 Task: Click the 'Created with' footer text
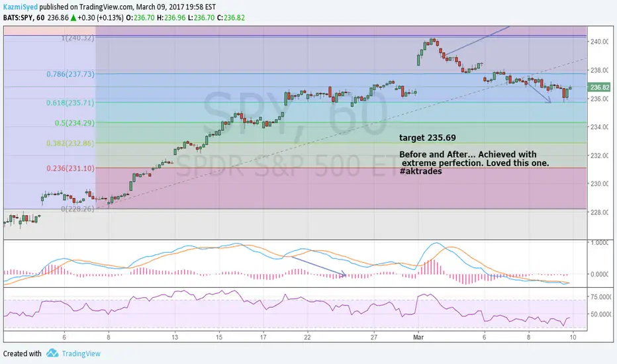point(22,353)
